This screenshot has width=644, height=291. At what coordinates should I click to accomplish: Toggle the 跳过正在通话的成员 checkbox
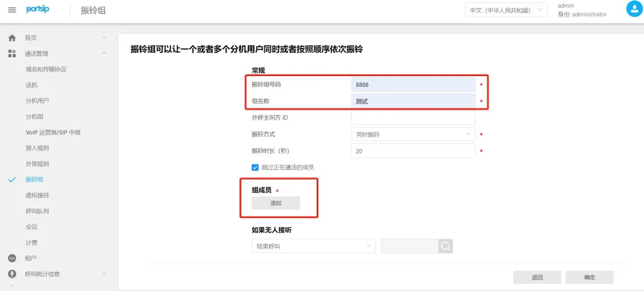pos(255,167)
